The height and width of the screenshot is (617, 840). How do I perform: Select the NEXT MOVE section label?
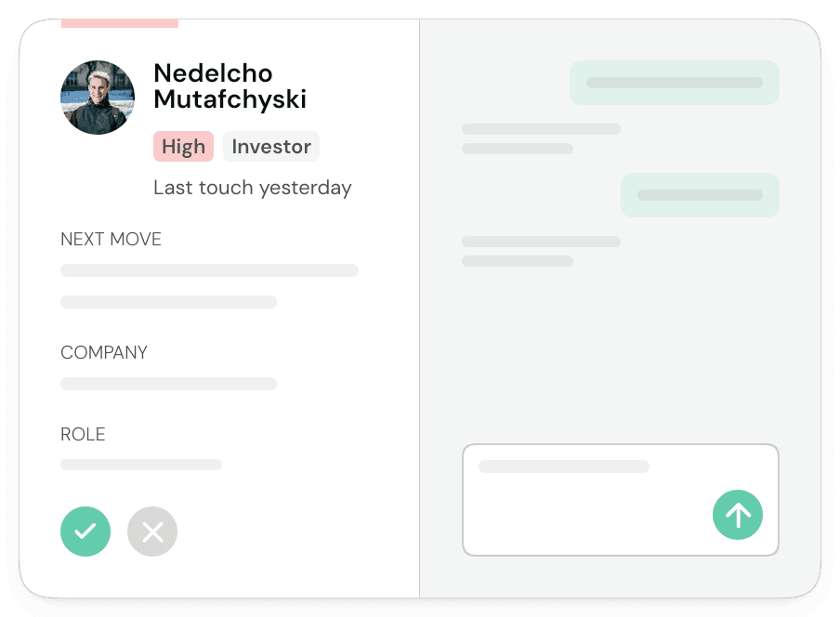111,239
